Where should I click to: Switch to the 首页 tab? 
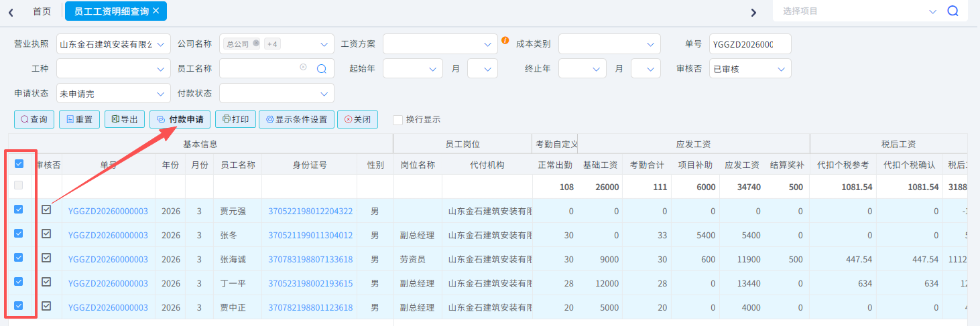pos(42,11)
